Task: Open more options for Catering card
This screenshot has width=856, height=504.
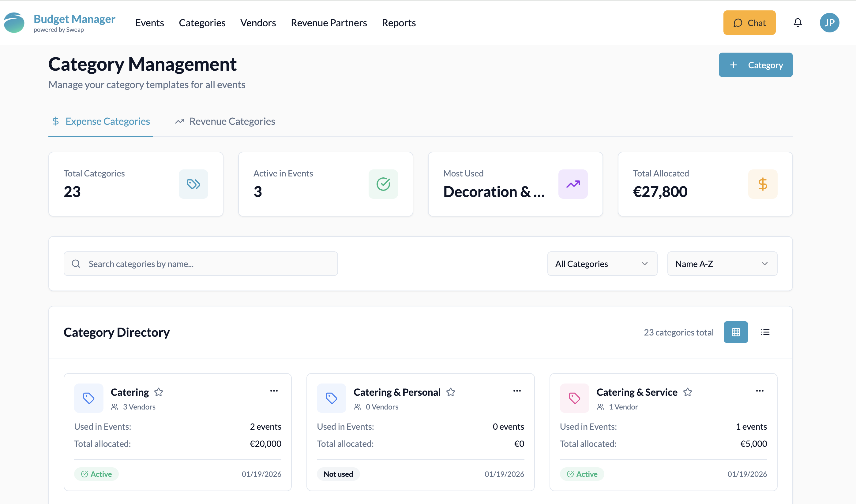Action: (x=274, y=391)
